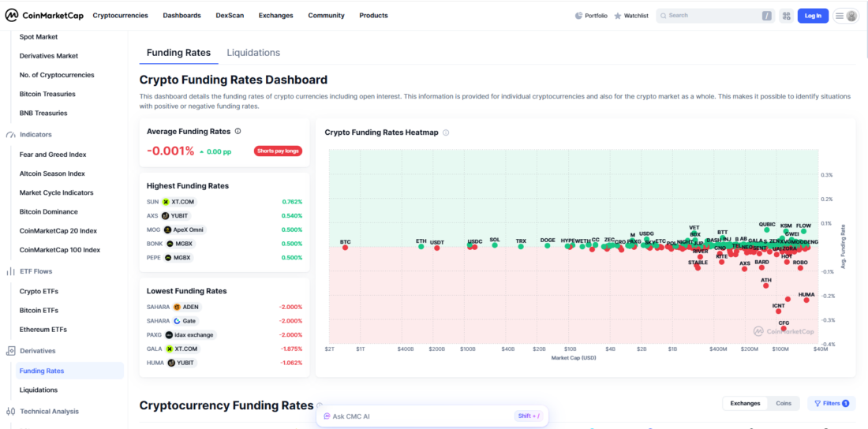Click the ADEN exchange icon for SAHARA
This screenshot has height=429, width=868.
point(177,307)
